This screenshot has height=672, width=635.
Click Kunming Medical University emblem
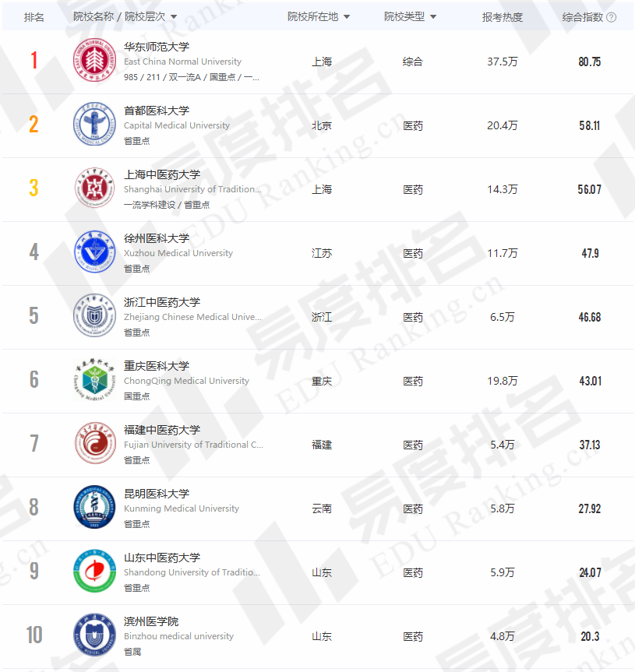tap(94, 508)
